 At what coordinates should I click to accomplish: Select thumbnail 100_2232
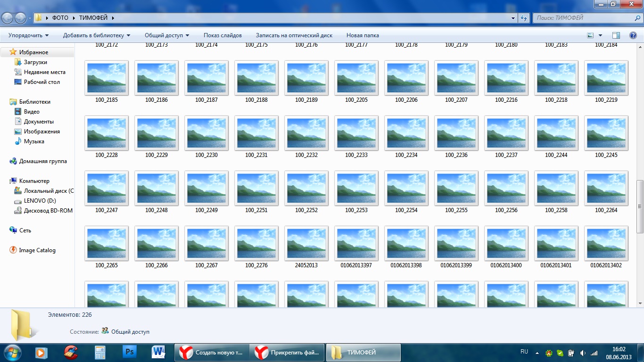(x=306, y=133)
